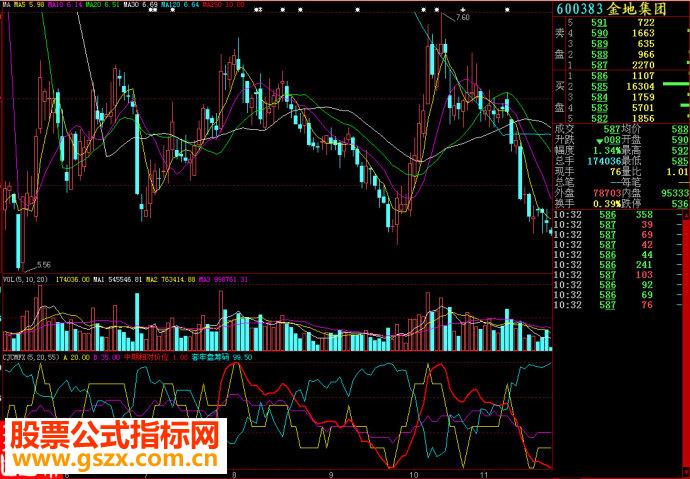Screen dimensions: 690x479
Task: Click the 内盘 value 95333
Action: pyautogui.click(x=675, y=193)
